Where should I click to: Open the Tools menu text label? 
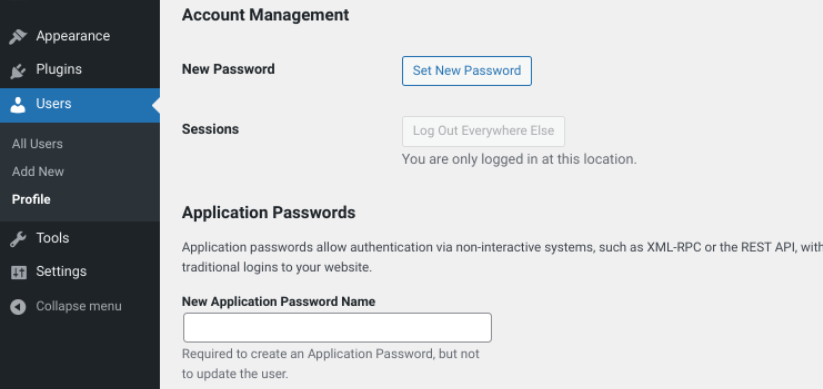point(52,238)
